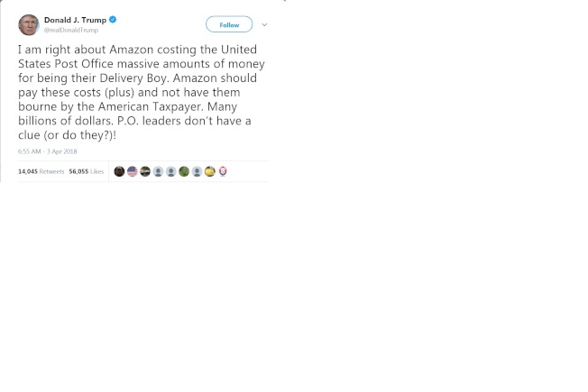Open the American flag avatar

click(x=133, y=171)
